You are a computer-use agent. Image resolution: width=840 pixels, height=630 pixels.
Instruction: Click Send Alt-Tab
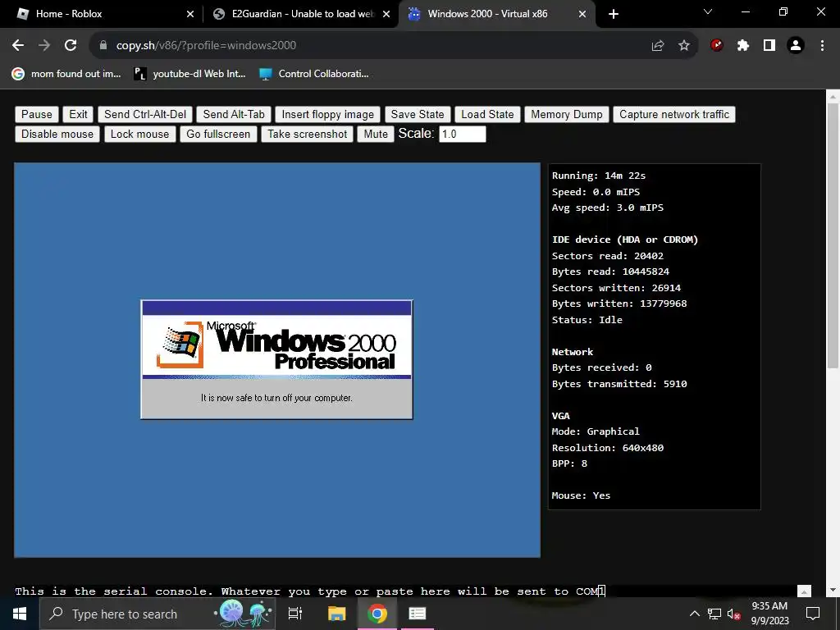[234, 114]
